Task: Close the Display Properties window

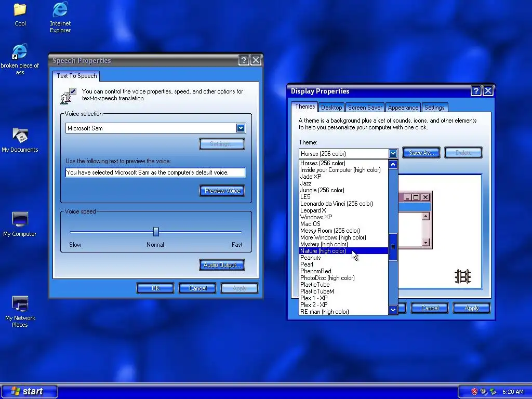Action: coord(488,90)
